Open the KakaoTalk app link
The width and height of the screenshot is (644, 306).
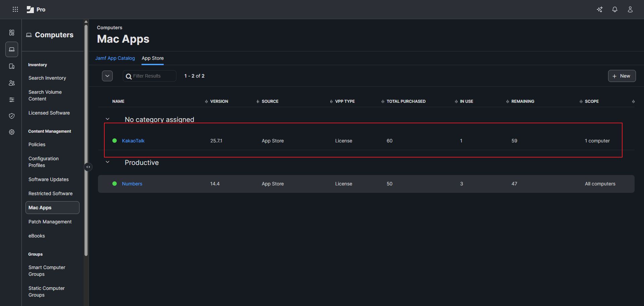133,141
